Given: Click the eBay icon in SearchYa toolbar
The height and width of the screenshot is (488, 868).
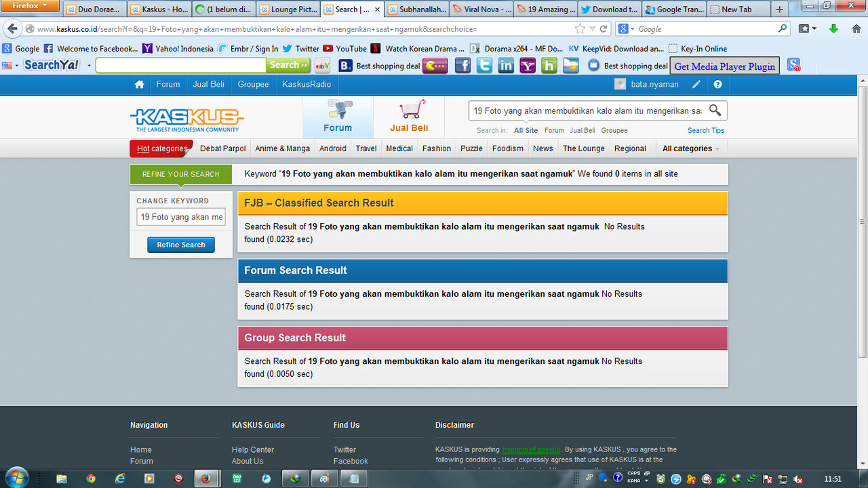Looking at the screenshot, I should tap(323, 66).
